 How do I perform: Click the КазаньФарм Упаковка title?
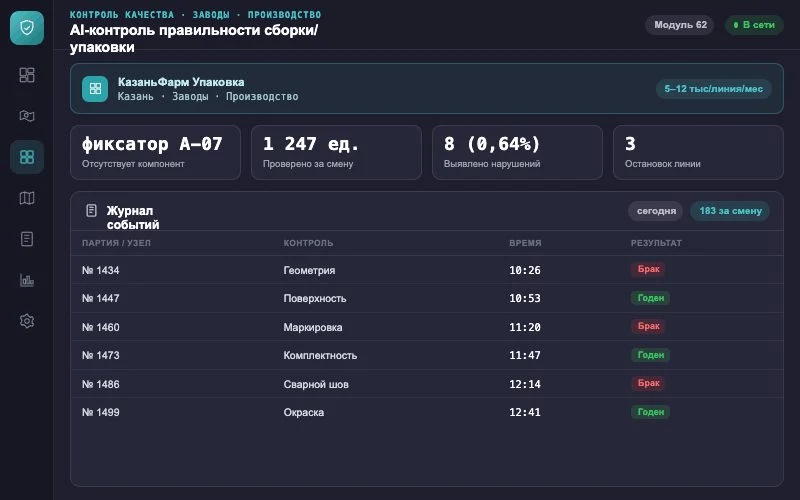click(x=181, y=82)
